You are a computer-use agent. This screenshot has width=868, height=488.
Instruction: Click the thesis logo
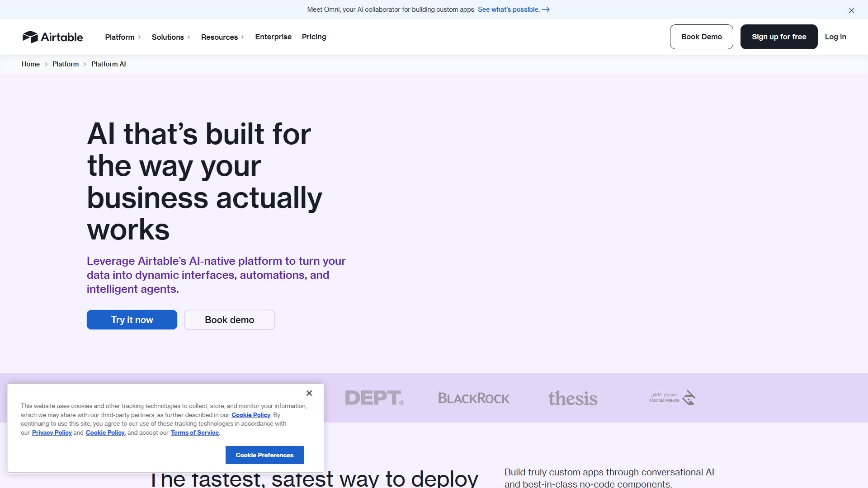tap(573, 398)
